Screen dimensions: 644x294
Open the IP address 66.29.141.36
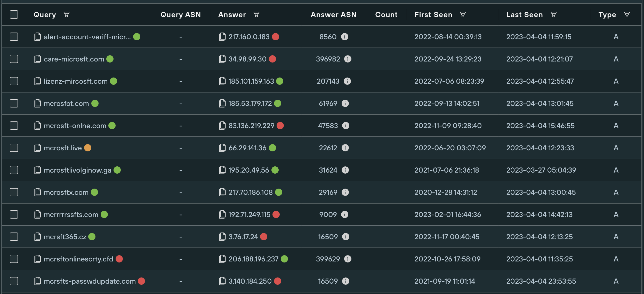pos(248,148)
